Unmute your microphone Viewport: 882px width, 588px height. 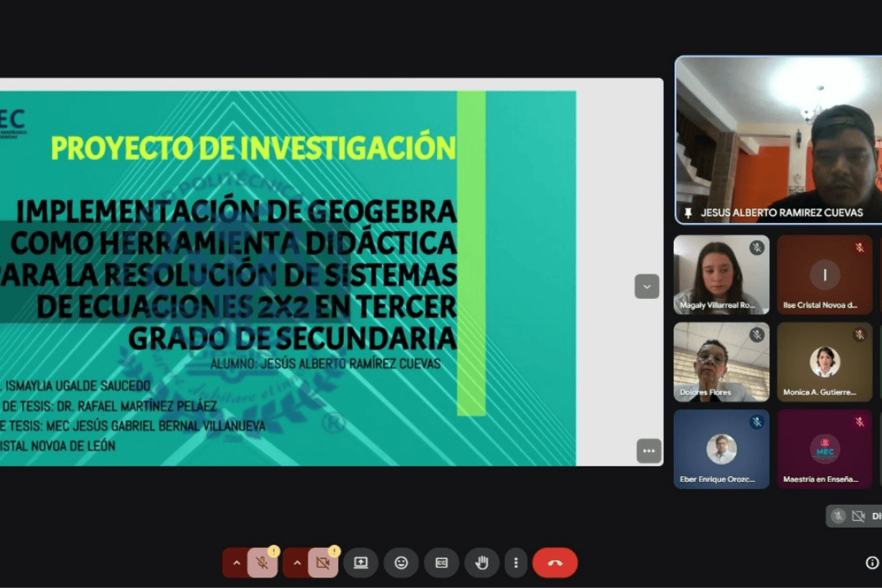pos(262,563)
